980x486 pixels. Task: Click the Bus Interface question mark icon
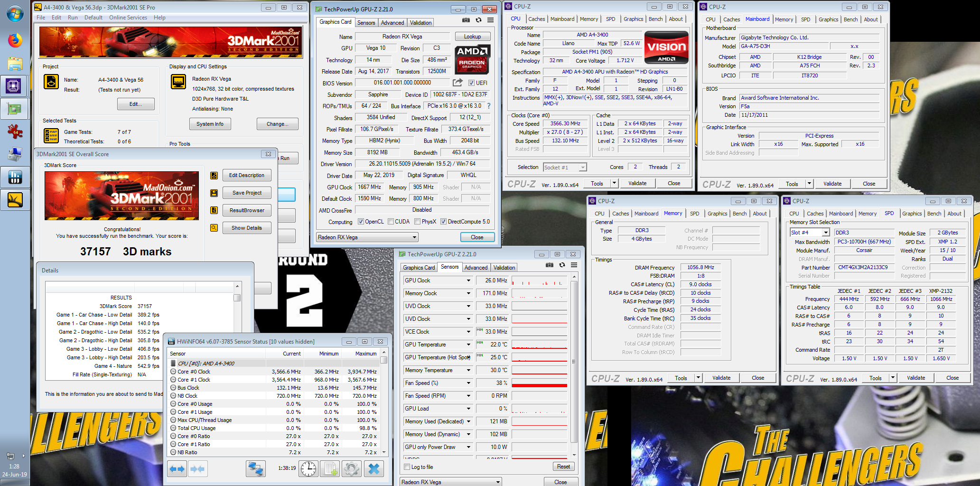point(489,106)
